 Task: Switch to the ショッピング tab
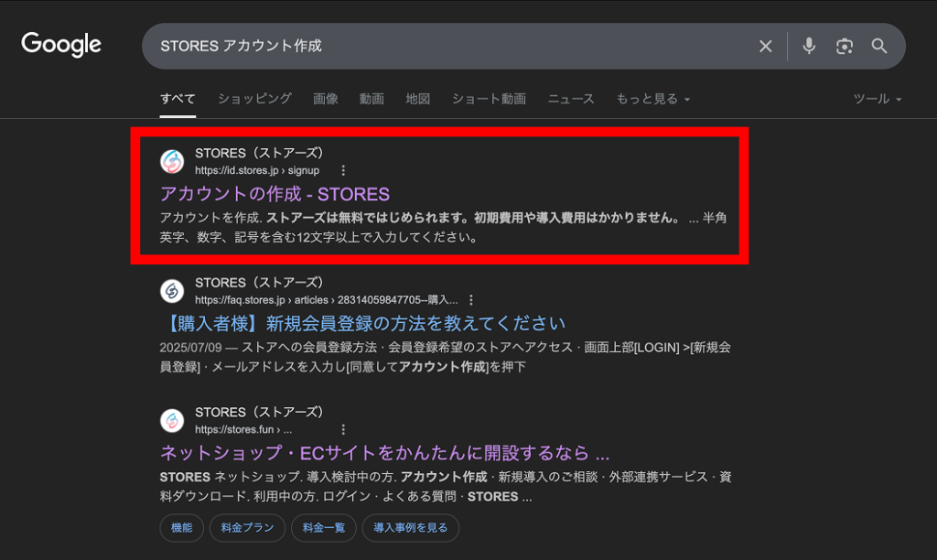tap(254, 99)
